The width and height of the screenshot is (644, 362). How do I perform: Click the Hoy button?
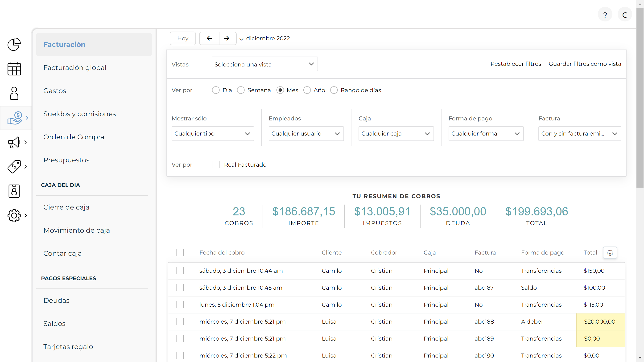[x=183, y=38]
